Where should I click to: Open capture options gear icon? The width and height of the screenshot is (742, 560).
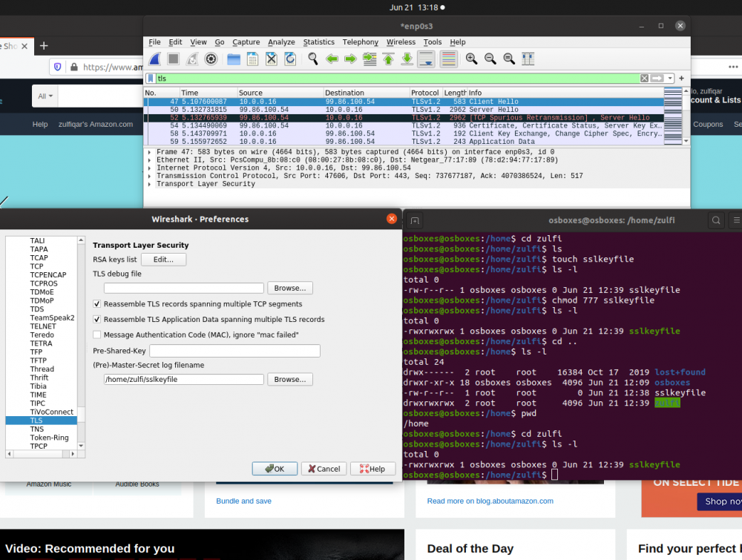[211, 59]
